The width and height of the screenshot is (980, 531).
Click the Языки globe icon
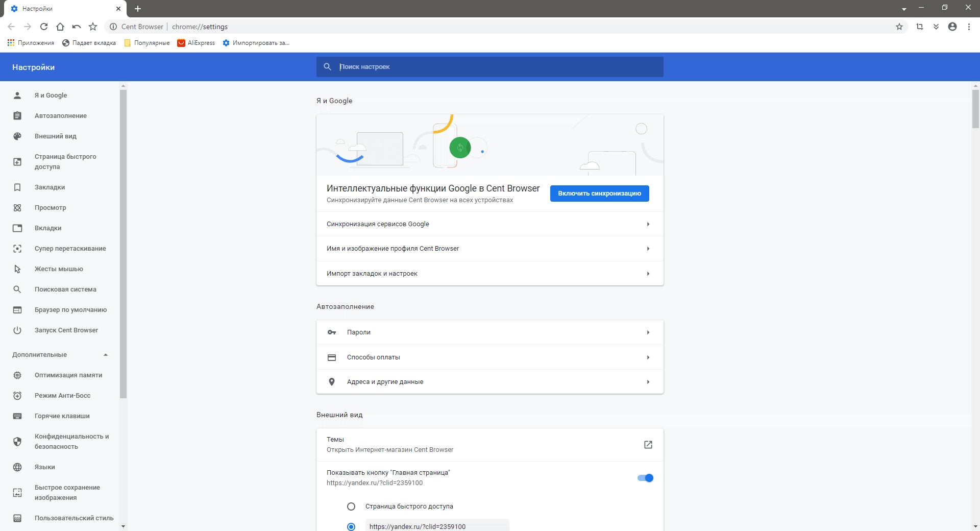point(17,467)
